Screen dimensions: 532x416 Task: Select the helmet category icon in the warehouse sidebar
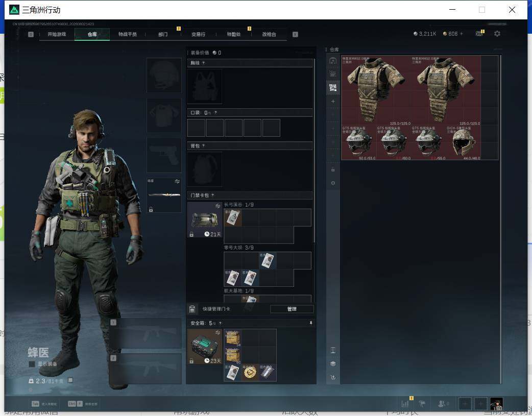click(x=333, y=61)
